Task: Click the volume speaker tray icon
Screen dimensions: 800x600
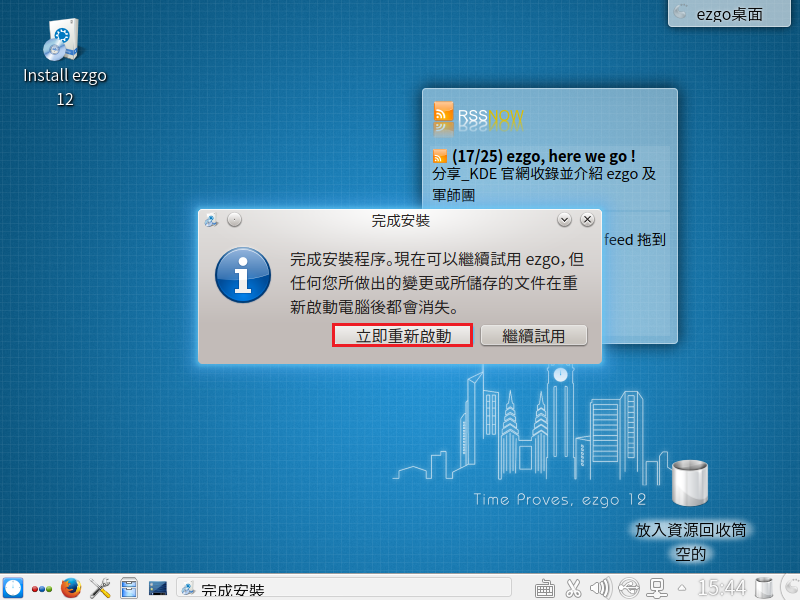Action: coord(601,589)
